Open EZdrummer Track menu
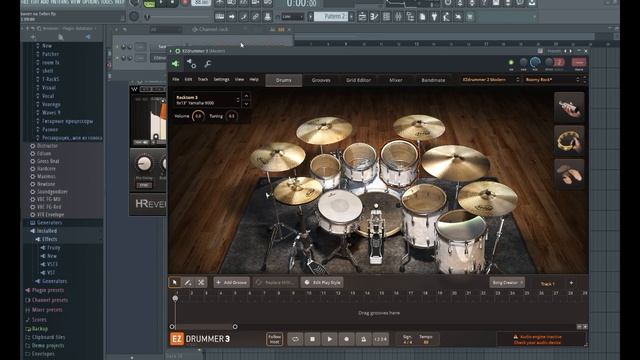 pyautogui.click(x=203, y=79)
